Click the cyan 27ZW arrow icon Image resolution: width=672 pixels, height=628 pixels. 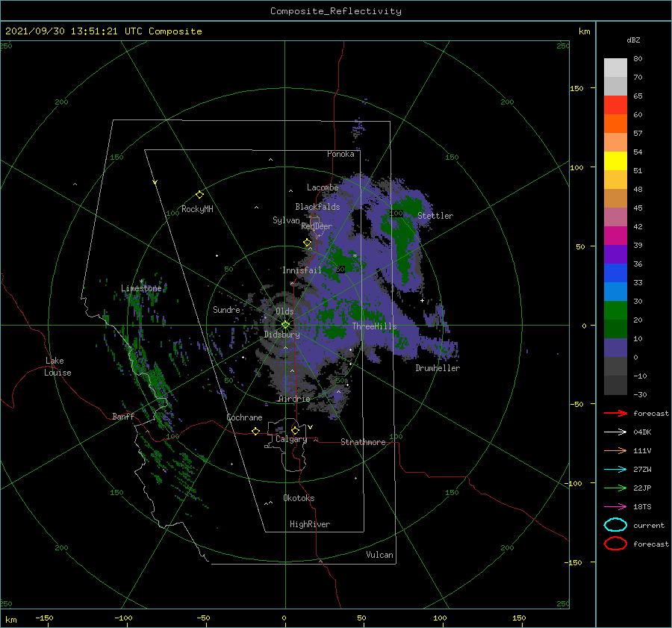pyautogui.click(x=615, y=470)
